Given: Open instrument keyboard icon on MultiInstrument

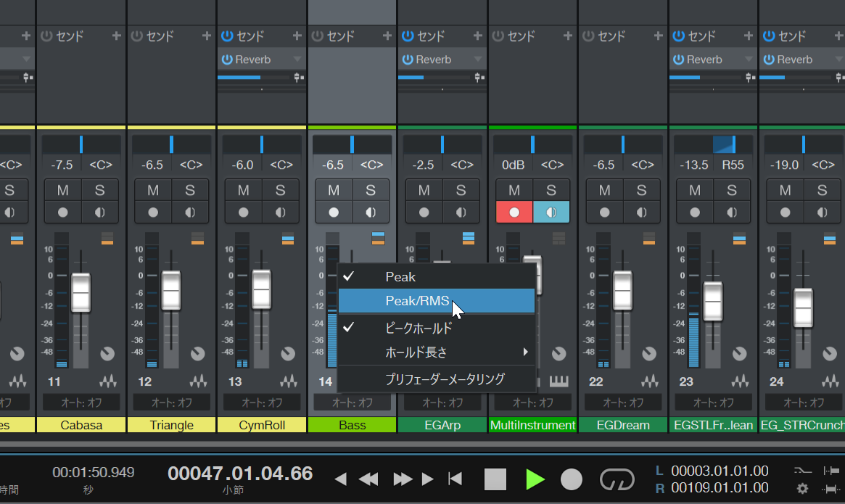Looking at the screenshot, I should coord(558,381).
